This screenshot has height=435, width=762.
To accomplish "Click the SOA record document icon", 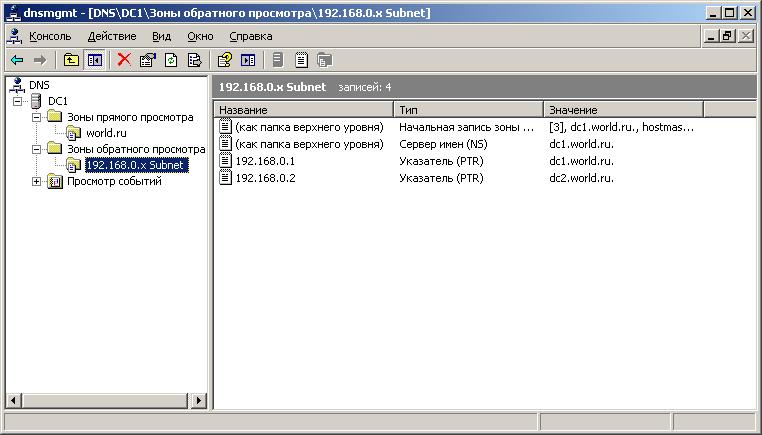I will click(x=225, y=127).
